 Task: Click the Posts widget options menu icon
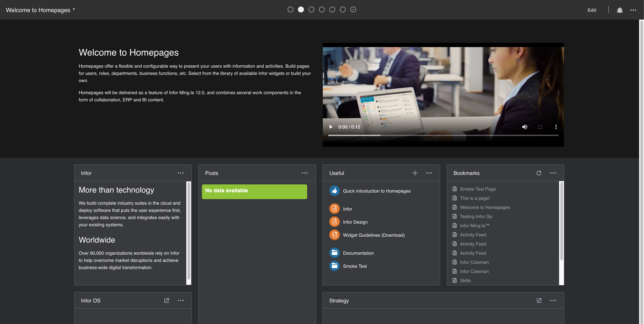[305, 173]
